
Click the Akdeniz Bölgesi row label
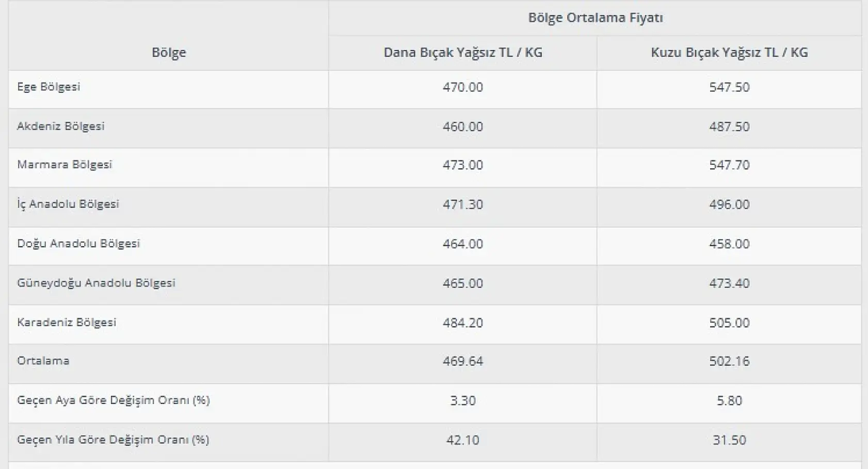click(61, 126)
